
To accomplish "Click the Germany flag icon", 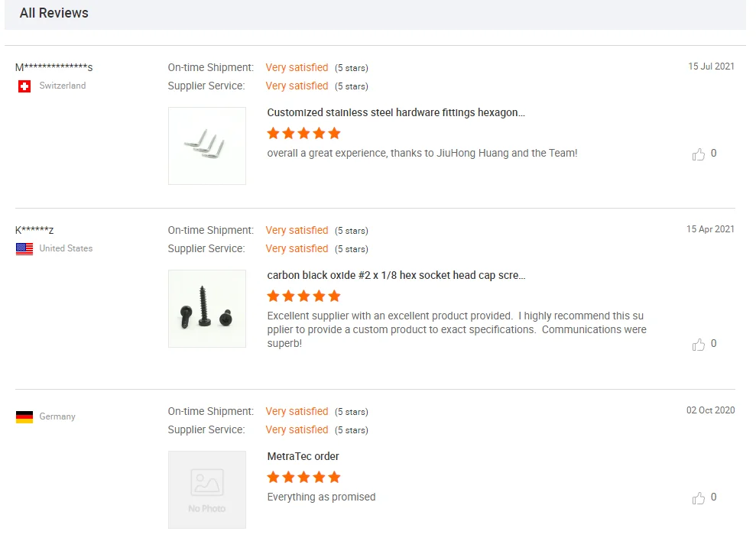I will tap(24, 417).
